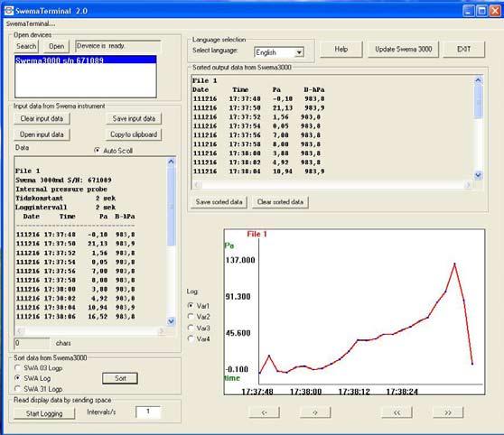Select the Var3 log radio button

191,328
